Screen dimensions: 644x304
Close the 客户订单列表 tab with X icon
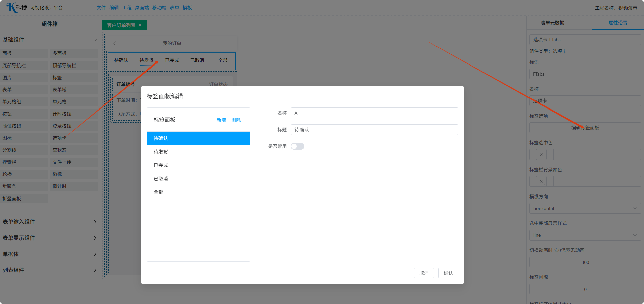(x=140, y=25)
